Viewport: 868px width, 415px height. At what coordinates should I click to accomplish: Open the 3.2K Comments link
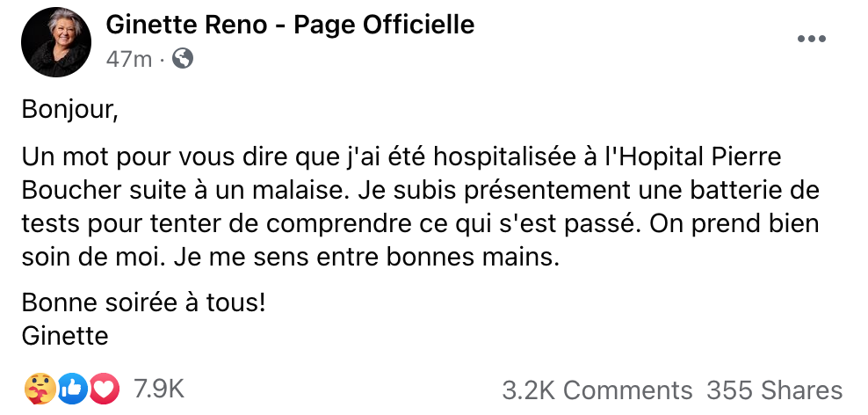(597, 390)
